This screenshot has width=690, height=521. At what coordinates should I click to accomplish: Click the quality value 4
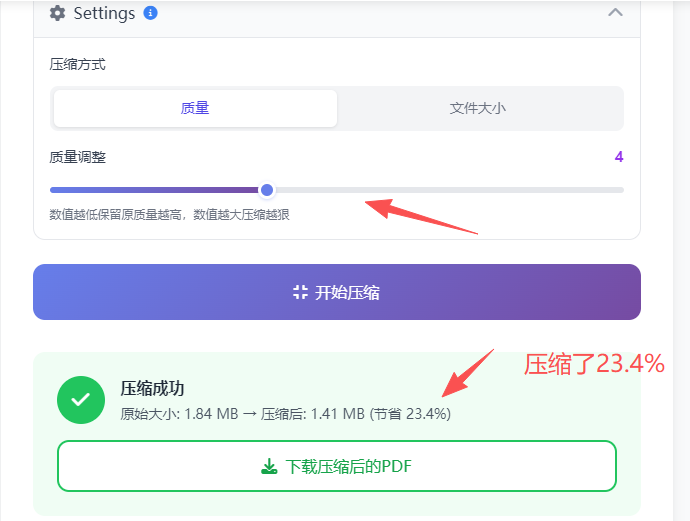(619, 157)
